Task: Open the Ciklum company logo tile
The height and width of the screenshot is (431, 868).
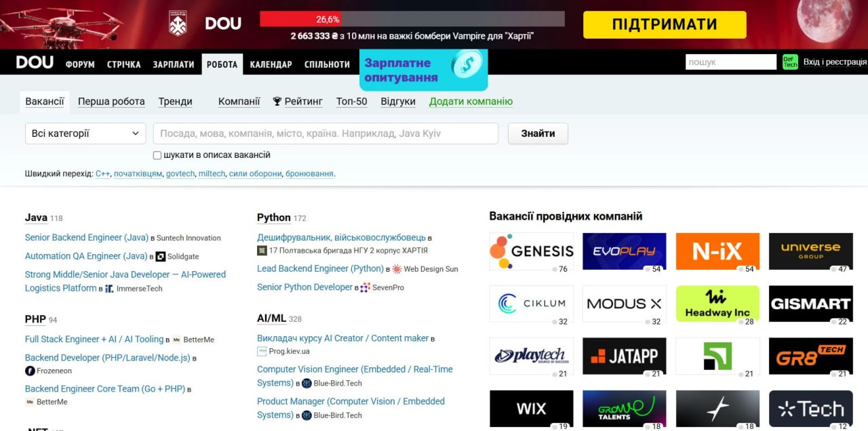Action: click(532, 304)
